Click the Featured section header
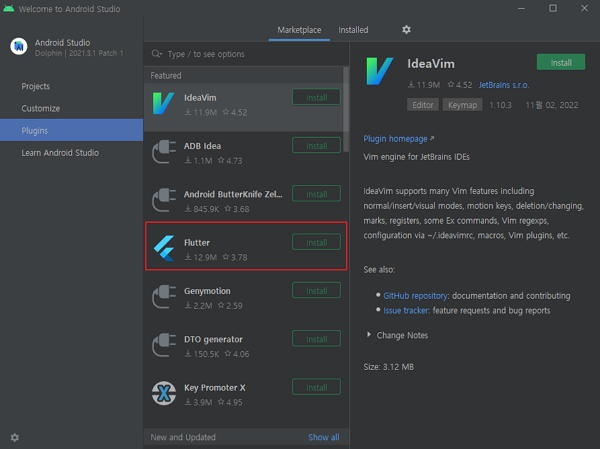Screen dimensions: 600x449 [166, 75]
